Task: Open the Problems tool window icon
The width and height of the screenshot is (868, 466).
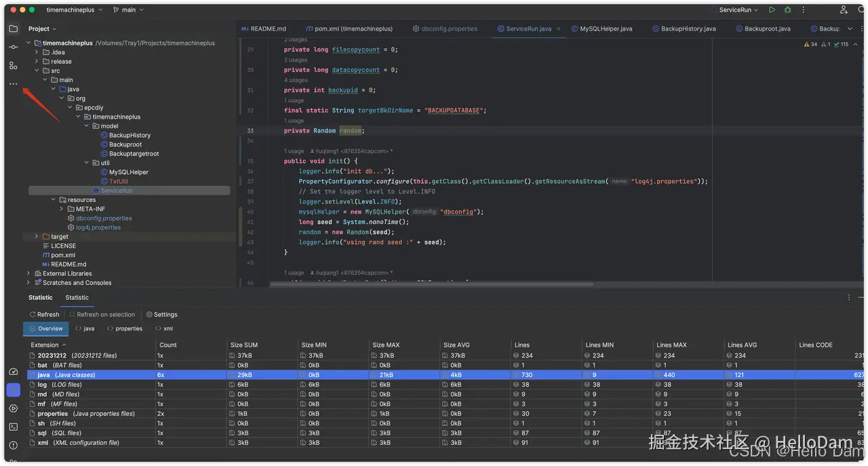Action: (x=13, y=445)
